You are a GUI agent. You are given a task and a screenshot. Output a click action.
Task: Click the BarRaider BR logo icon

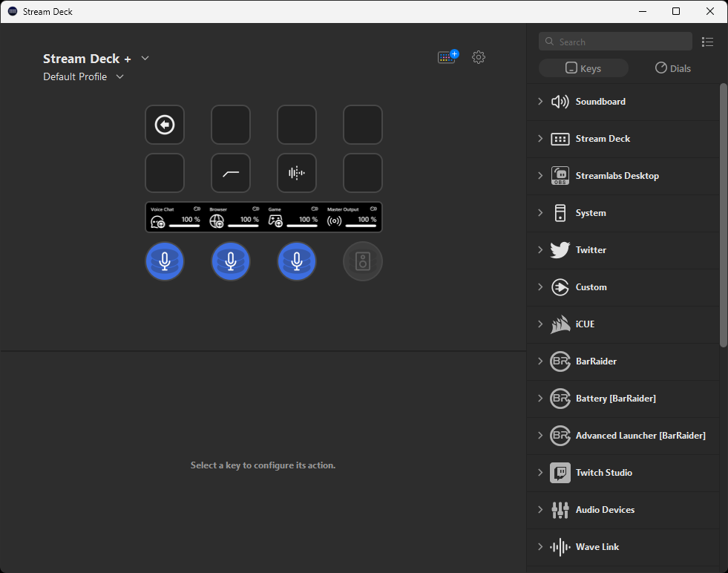coord(560,361)
